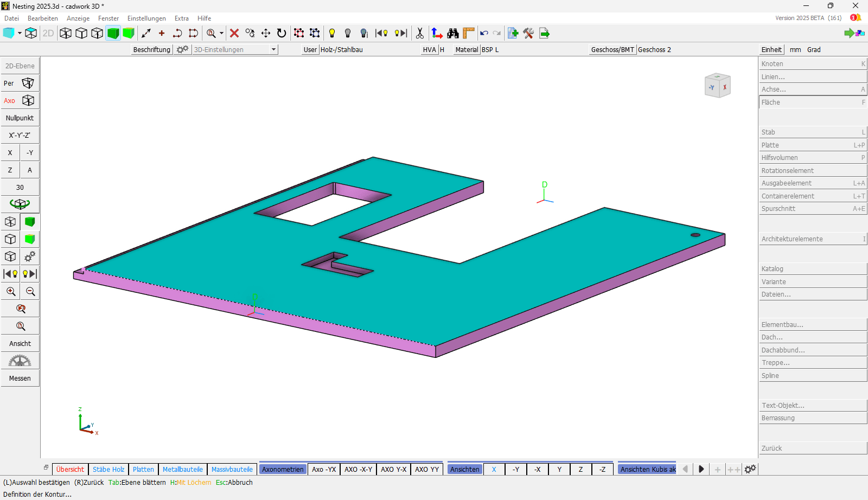Click the rotate view cube icon in left panel

coord(20,204)
